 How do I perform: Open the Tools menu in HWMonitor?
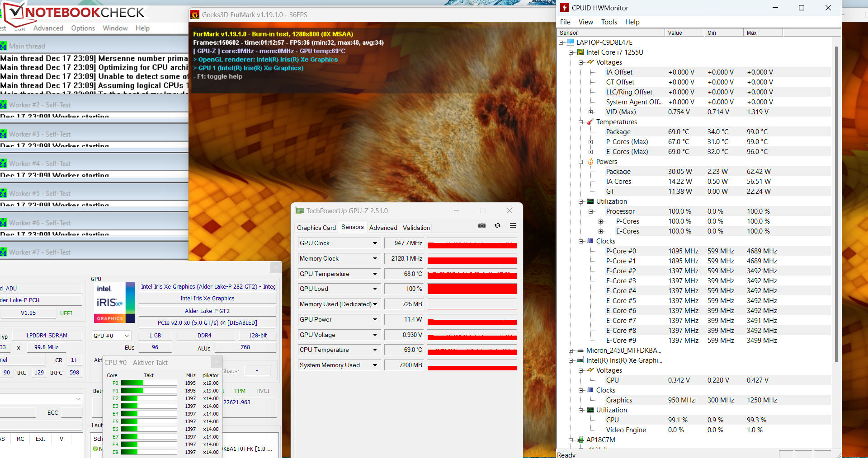point(609,22)
